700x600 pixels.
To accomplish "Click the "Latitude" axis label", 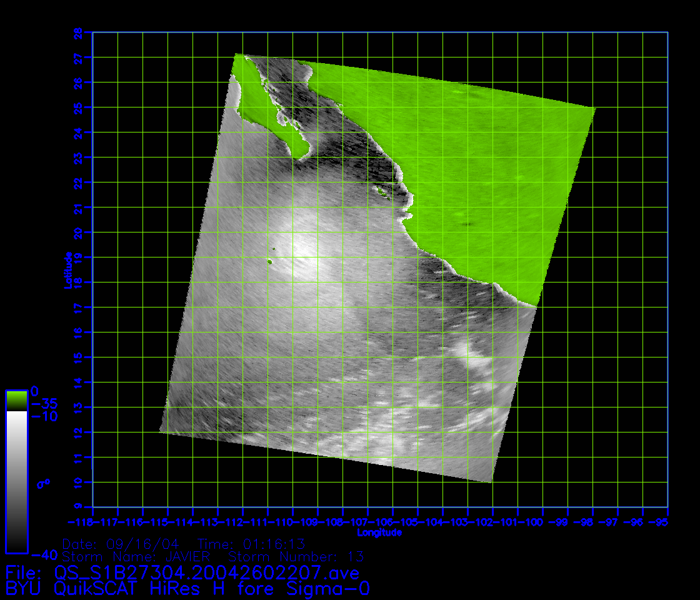I will [68, 269].
